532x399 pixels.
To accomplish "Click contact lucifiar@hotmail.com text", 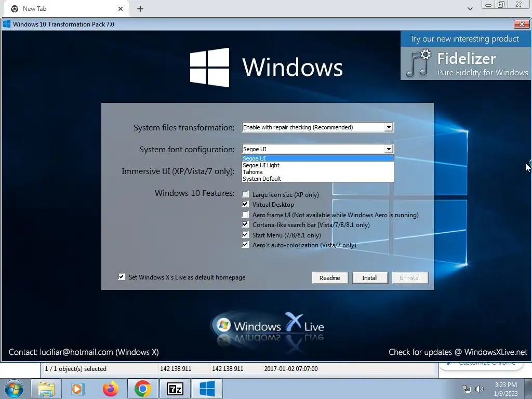I will click(x=84, y=352).
